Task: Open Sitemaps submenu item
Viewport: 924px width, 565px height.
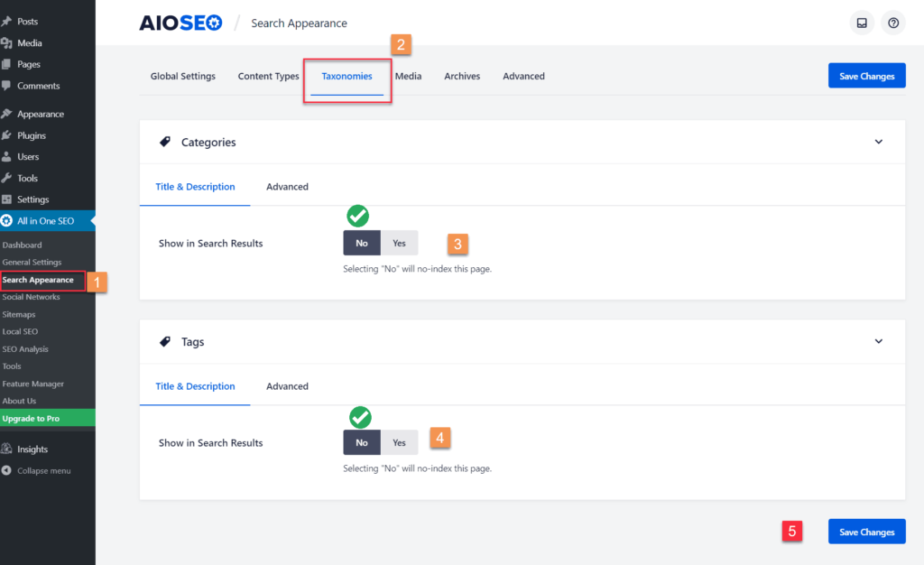Action: tap(19, 315)
